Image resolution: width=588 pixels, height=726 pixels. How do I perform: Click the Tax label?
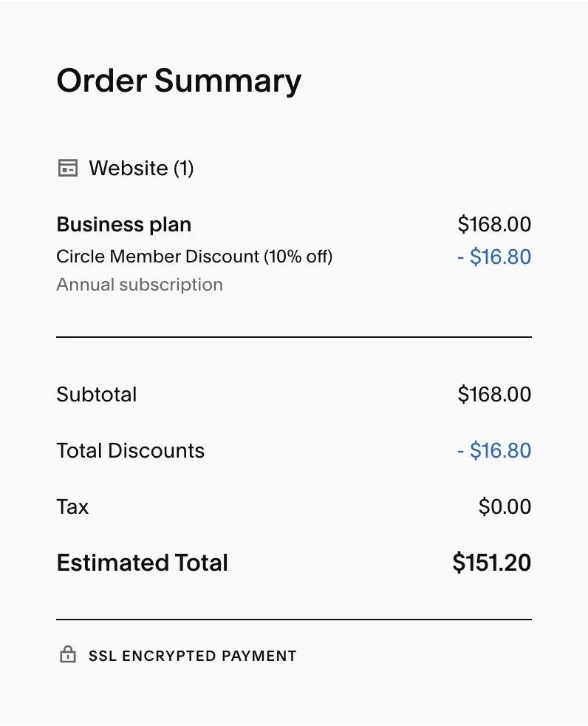point(72,506)
